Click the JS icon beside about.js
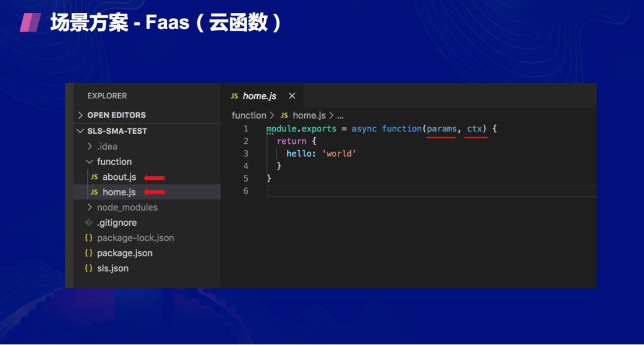644x345 pixels. (94, 177)
